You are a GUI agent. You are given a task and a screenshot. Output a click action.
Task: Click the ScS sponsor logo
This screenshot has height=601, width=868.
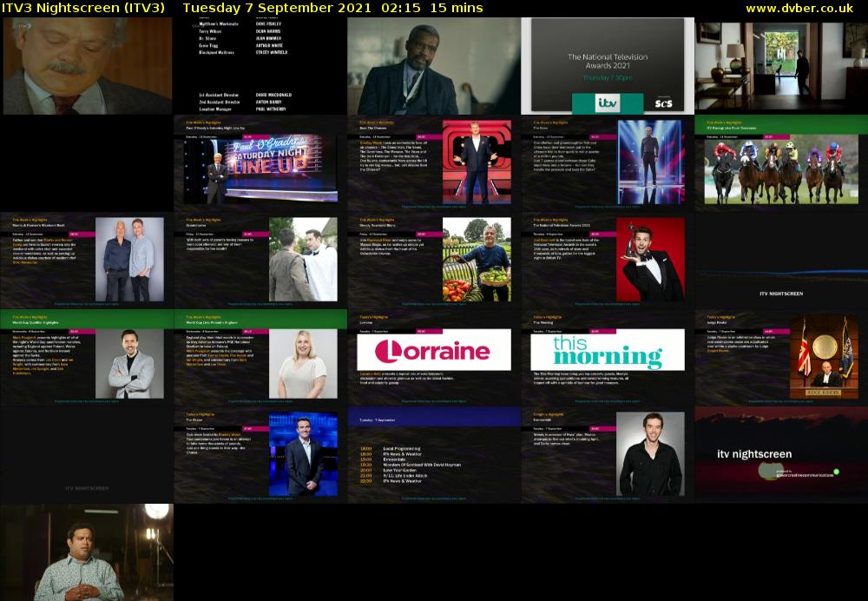coord(663,103)
